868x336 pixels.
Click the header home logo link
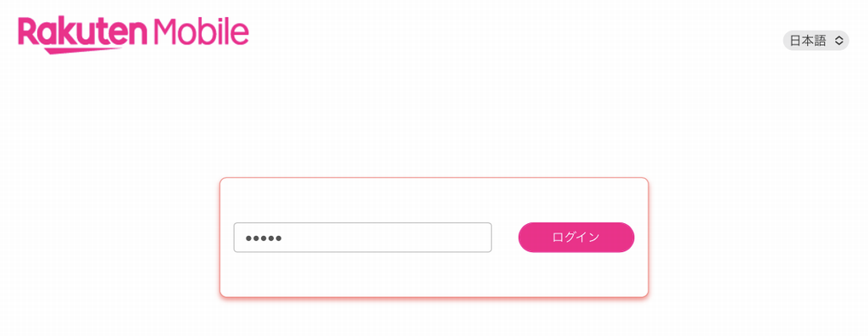click(133, 35)
